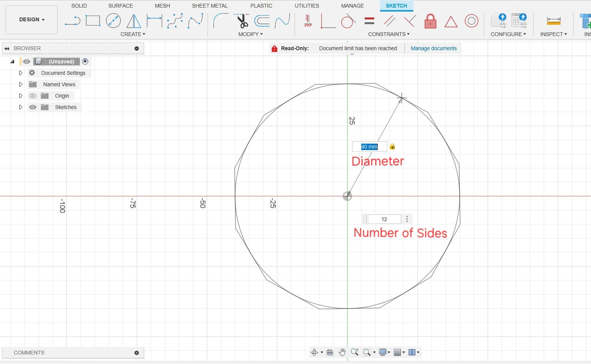Viewport: 591px width, 364px height.
Task: Apply the Equal constraint
Action: point(369,21)
